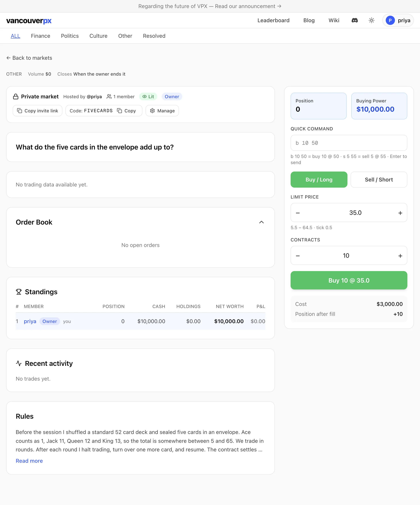420x505 pixels.
Task: Decrease the limit price
Action: point(298,213)
